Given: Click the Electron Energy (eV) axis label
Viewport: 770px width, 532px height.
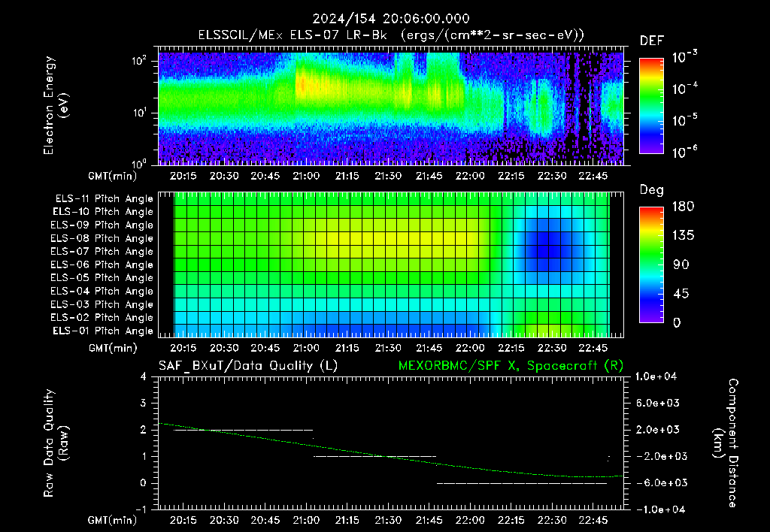Looking at the screenshot, I should pos(56,105).
